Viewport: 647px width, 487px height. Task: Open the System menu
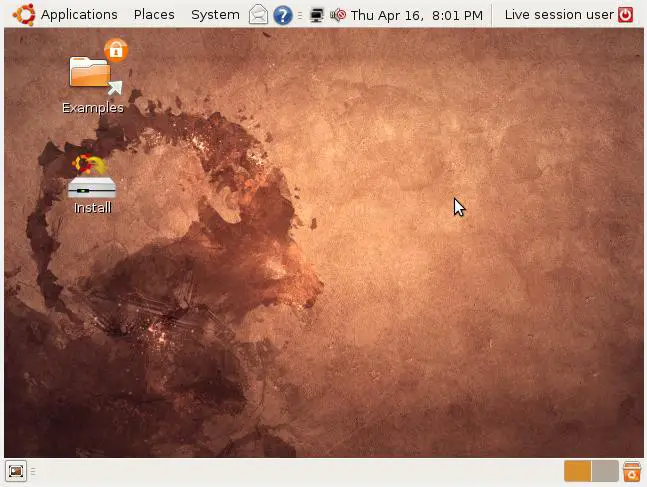click(215, 15)
